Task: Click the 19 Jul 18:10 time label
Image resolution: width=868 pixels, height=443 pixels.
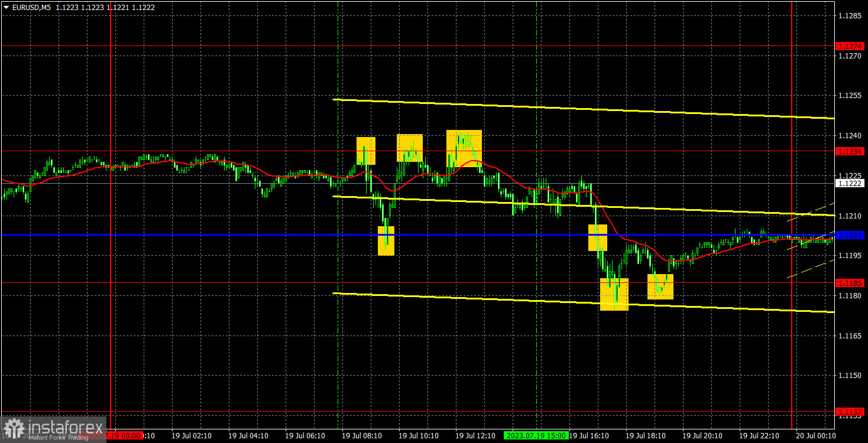Action: pyautogui.click(x=646, y=435)
